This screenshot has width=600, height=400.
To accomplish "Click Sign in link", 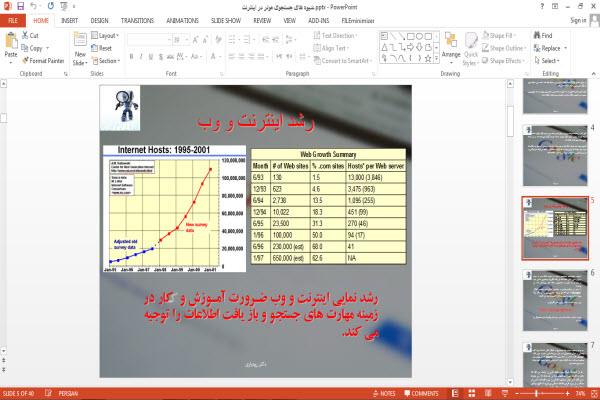I will pyautogui.click(x=578, y=21).
